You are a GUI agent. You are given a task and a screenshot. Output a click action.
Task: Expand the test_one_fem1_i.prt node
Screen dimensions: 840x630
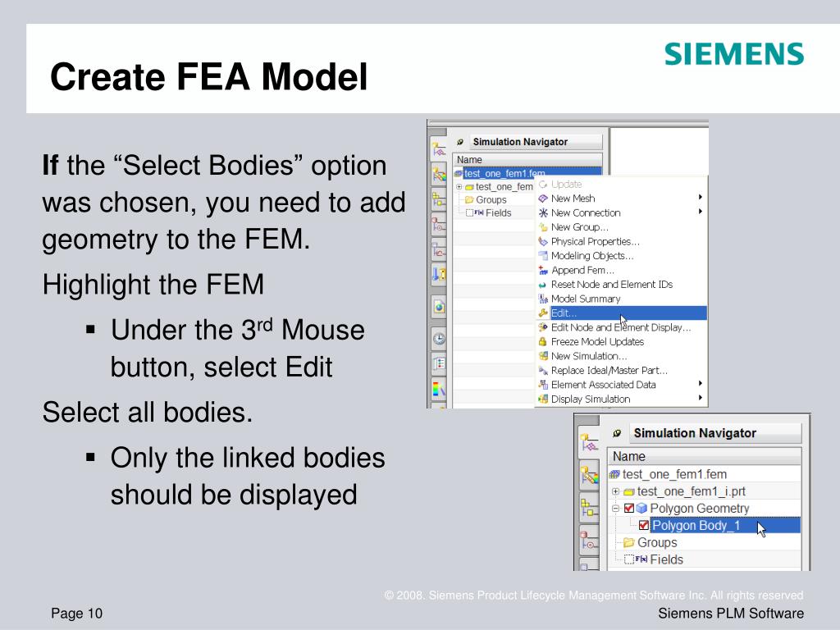point(615,491)
